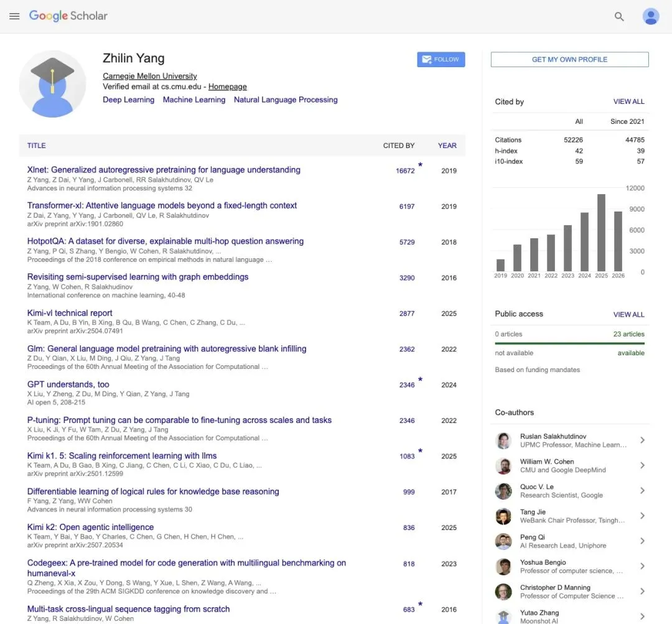Screen dimensions: 672x624
Task: Click William W. Cohen's avatar photo
Action: click(x=503, y=466)
